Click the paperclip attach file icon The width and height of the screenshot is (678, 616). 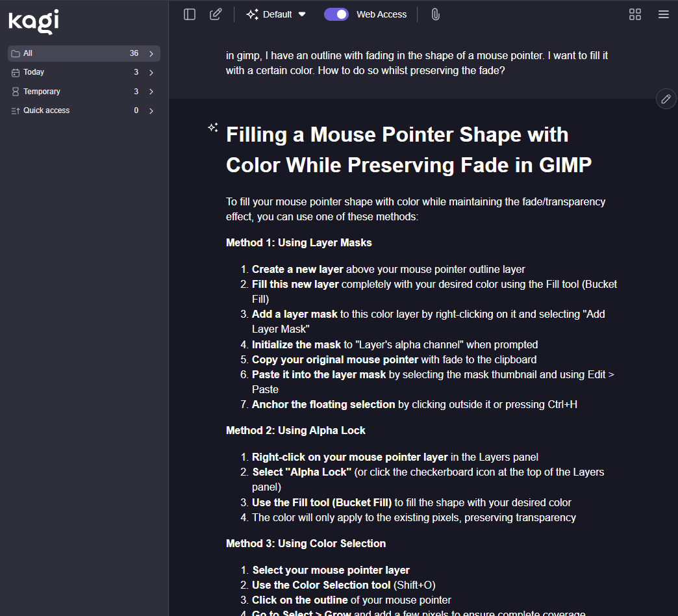point(435,14)
